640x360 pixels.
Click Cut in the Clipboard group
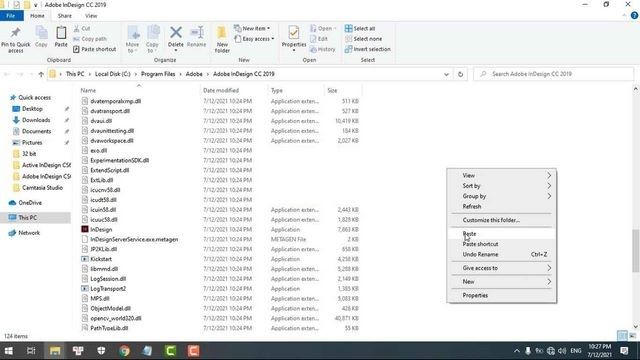coord(82,29)
